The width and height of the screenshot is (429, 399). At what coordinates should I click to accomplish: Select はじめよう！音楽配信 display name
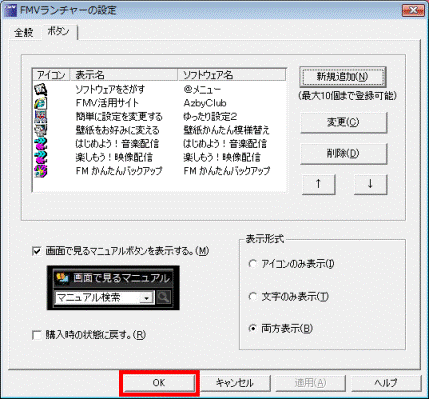coord(117,144)
